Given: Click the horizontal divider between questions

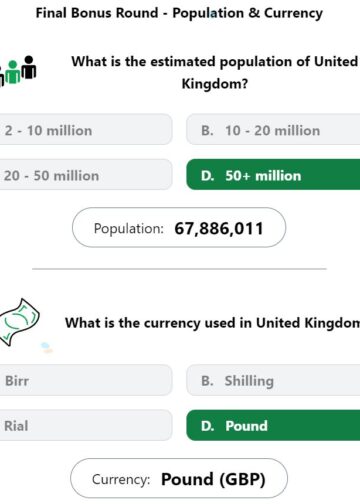Looking at the screenshot, I should (x=179, y=268).
